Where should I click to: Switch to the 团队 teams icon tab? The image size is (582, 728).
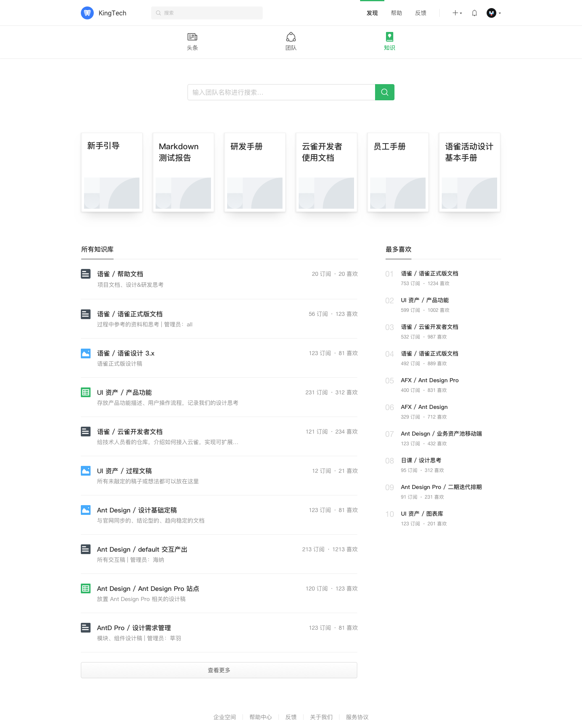point(291,37)
